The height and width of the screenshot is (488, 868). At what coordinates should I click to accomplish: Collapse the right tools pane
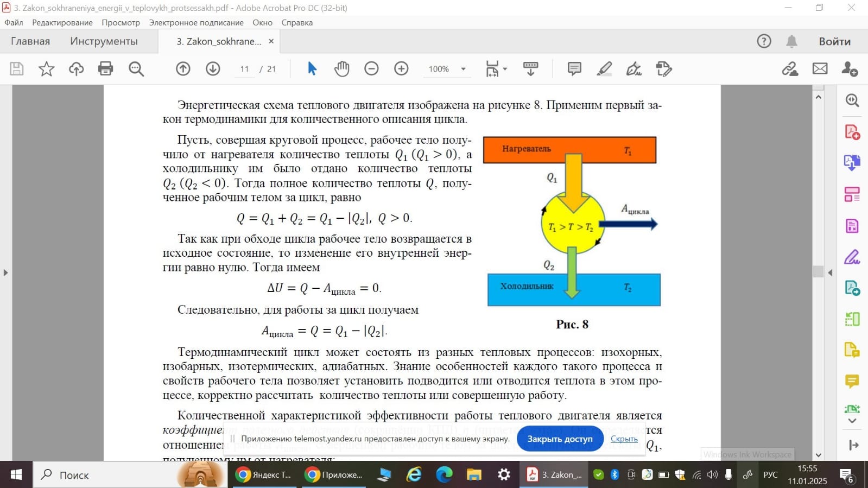click(x=830, y=272)
